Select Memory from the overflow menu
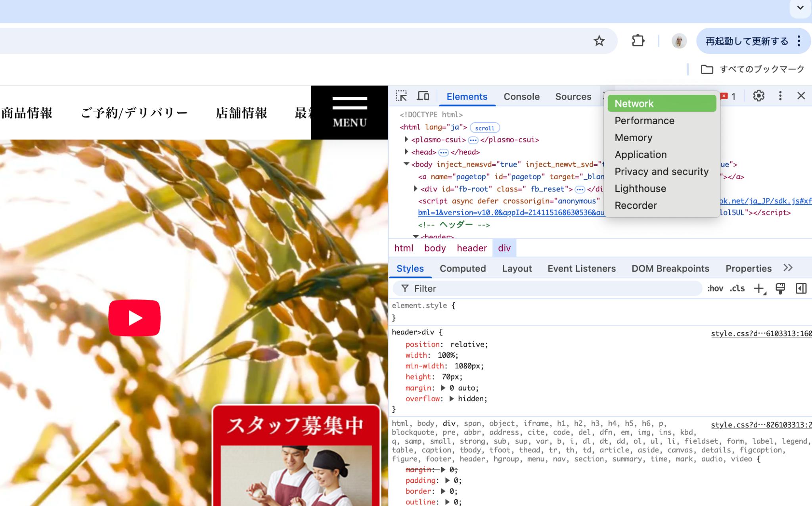This screenshot has width=812, height=506. 662,138
